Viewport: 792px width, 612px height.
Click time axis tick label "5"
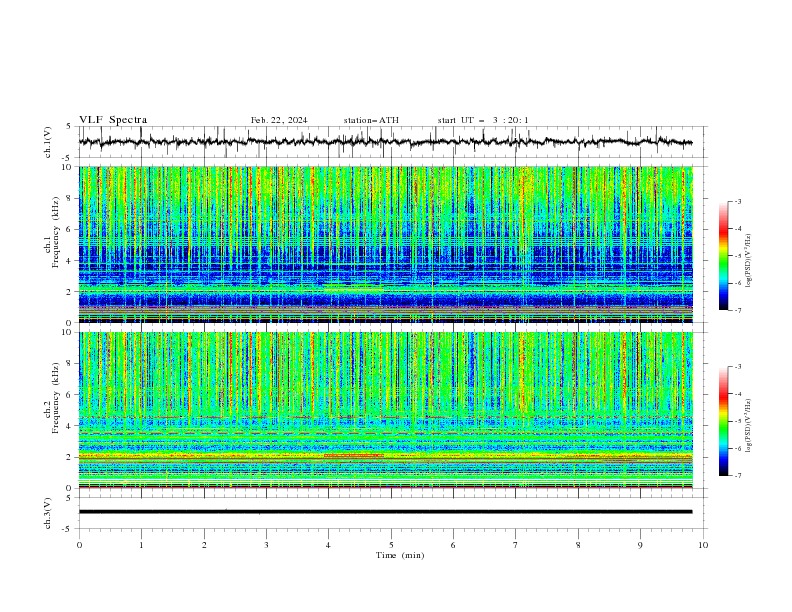pos(391,545)
